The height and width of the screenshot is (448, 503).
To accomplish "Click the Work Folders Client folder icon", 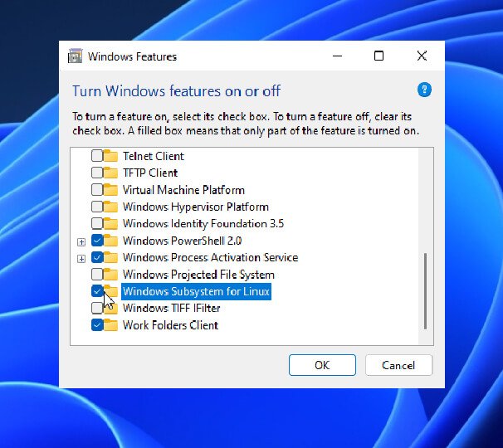I will click(x=111, y=325).
